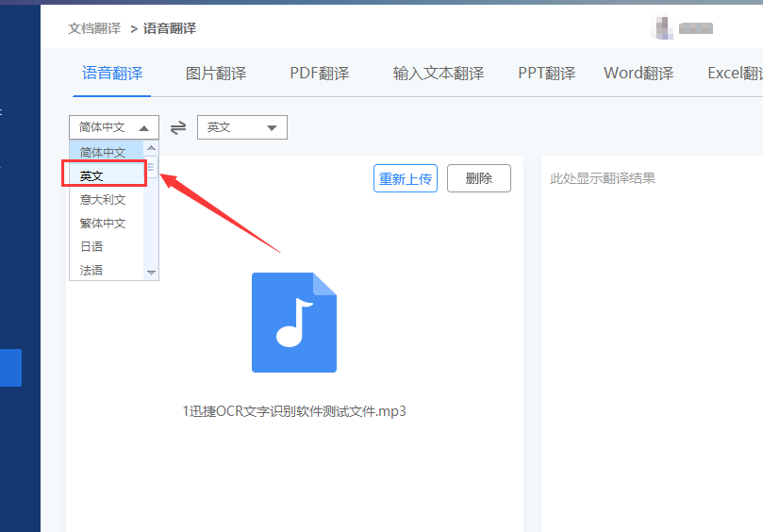Viewport: 763px width, 532px height.
Task: Collapse the 简体中文 source language dropdown
Action: [x=114, y=127]
